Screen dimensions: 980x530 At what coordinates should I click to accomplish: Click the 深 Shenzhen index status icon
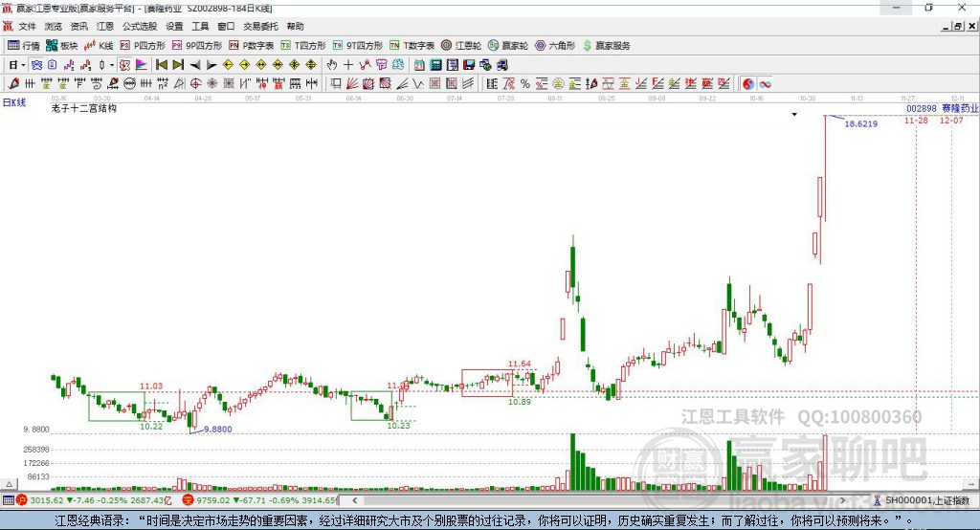point(188,500)
